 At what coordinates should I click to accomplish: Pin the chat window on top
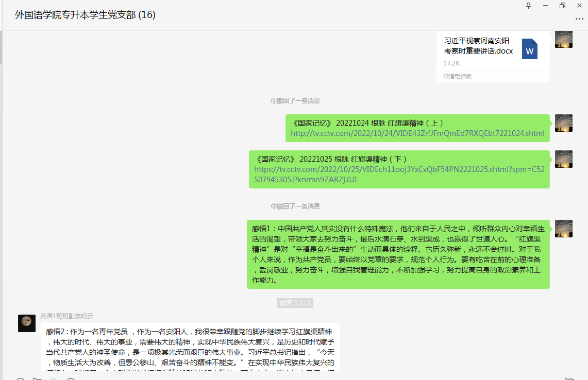(528, 5)
